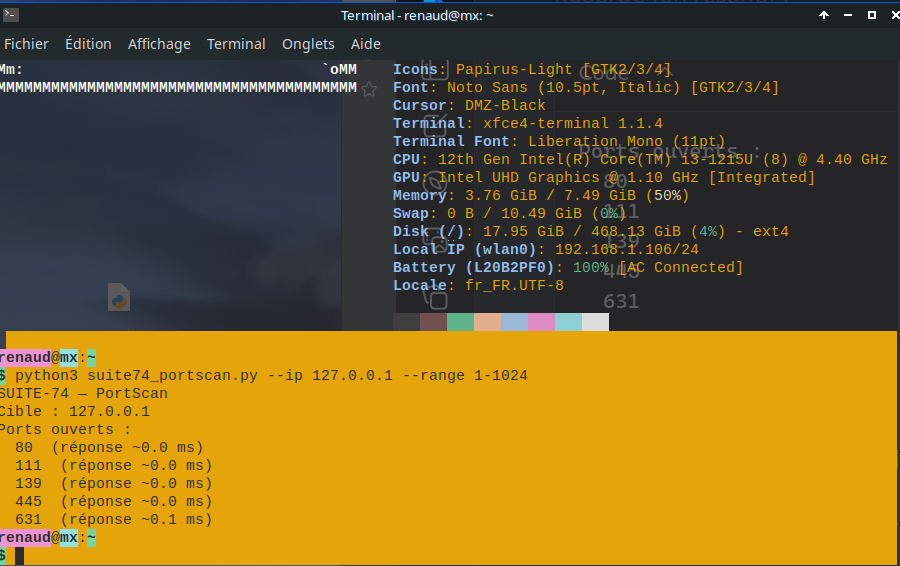Click the 'Icons: Papirus-Light' line

(532, 69)
